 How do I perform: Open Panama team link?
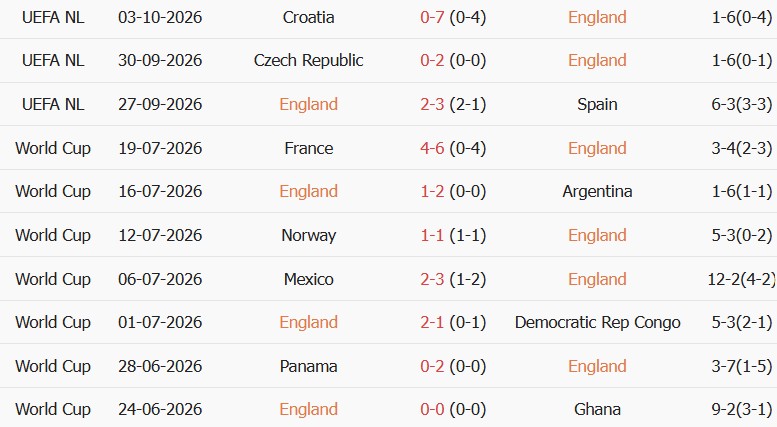[x=308, y=366]
